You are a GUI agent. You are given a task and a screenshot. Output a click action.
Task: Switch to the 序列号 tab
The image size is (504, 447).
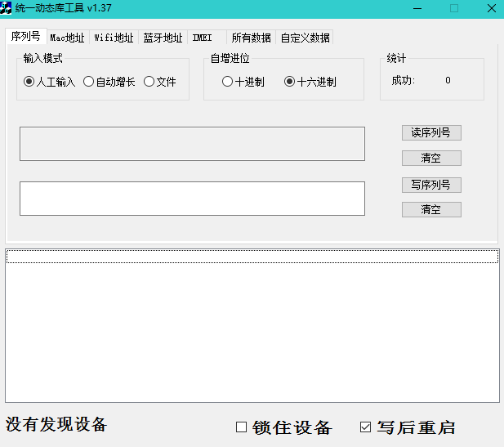click(25, 36)
